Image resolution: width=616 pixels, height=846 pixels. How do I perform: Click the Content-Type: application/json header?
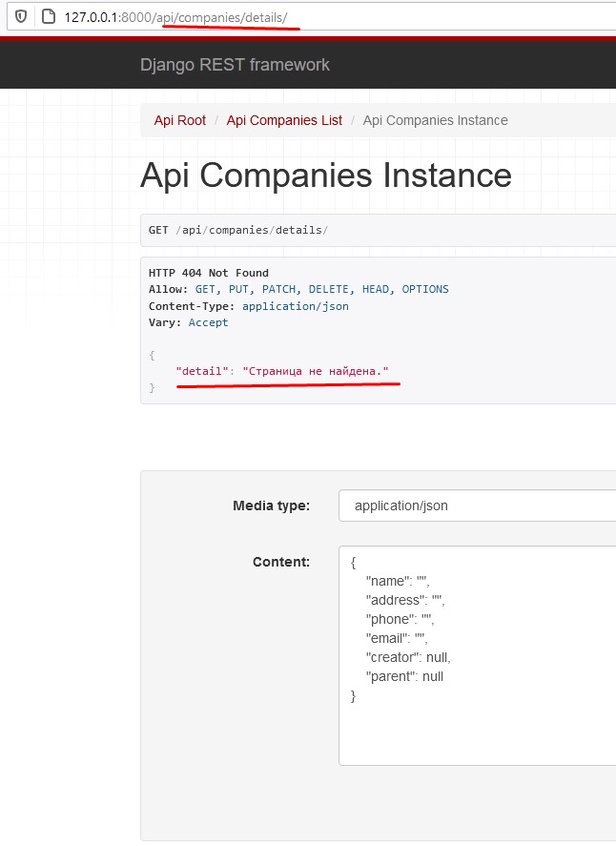(248, 306)
